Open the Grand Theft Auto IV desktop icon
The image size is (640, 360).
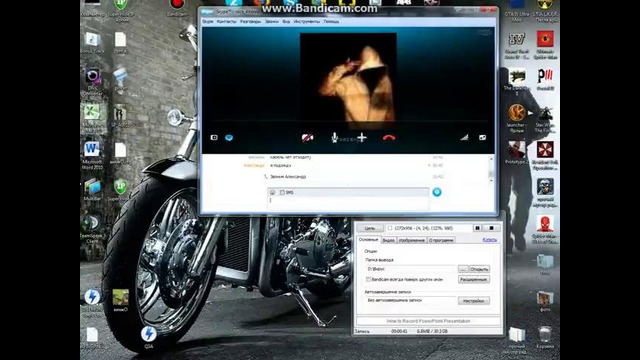tap(517, 46)
